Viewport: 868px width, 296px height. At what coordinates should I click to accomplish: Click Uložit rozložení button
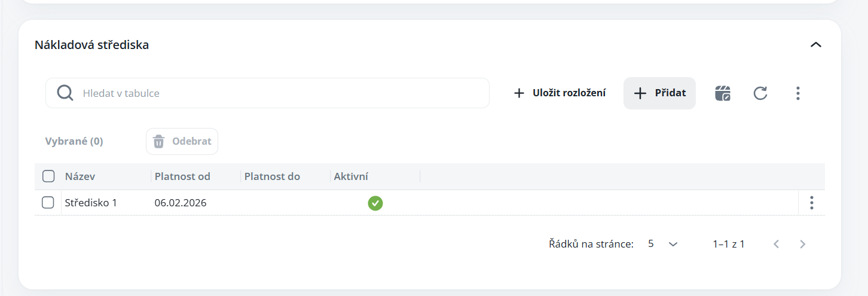pos(560,93)
